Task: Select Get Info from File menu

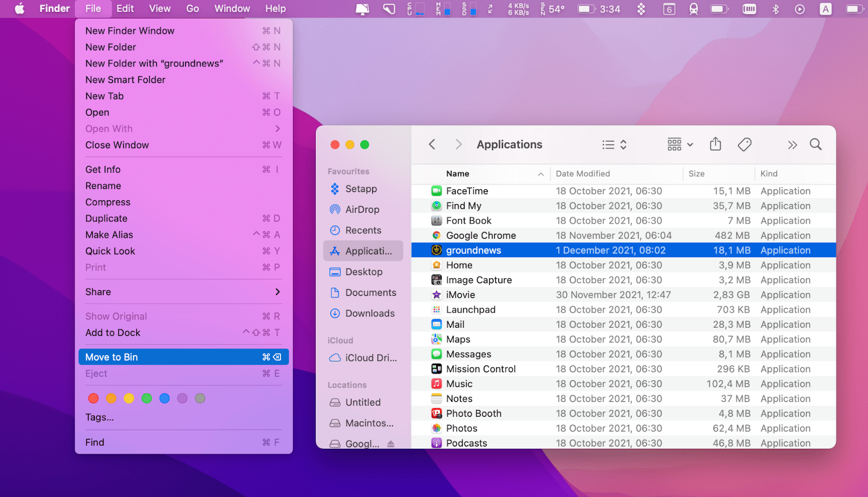Action: click(183, 169)
